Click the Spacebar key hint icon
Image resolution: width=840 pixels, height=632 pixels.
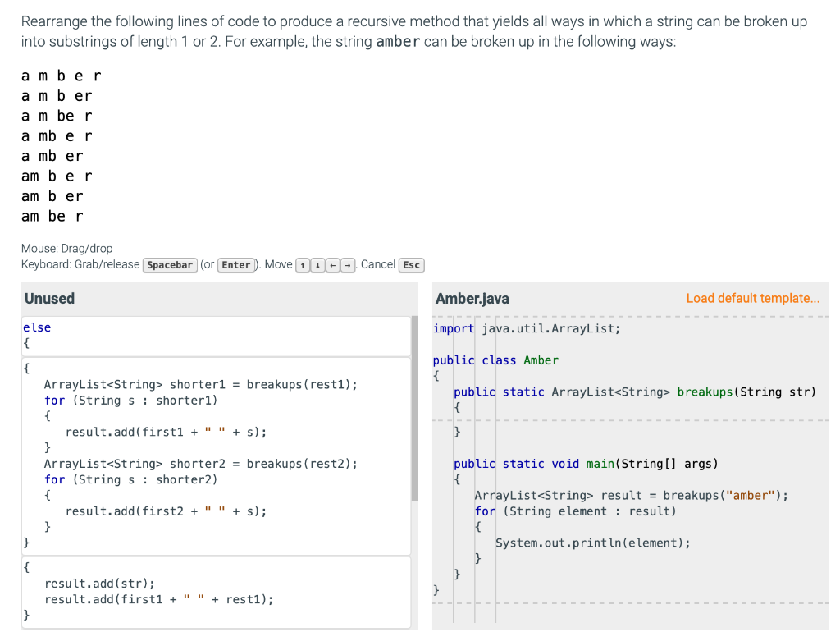[x=170, y=264]
